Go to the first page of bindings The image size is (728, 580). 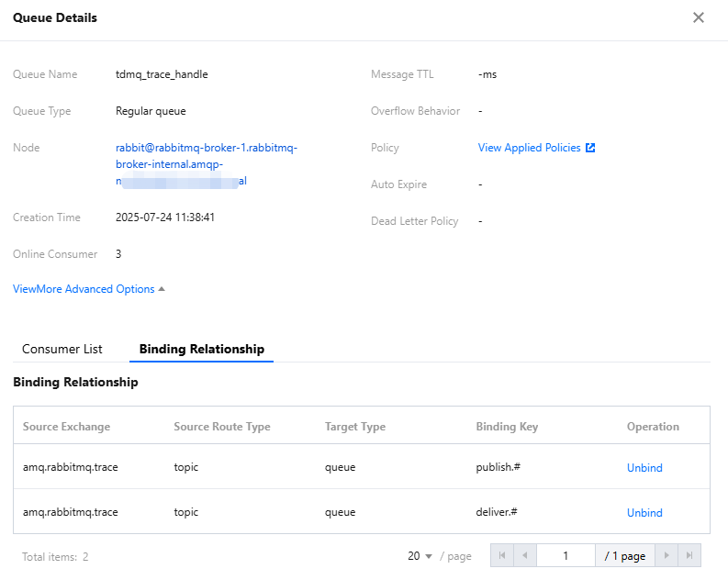[501, 556]
